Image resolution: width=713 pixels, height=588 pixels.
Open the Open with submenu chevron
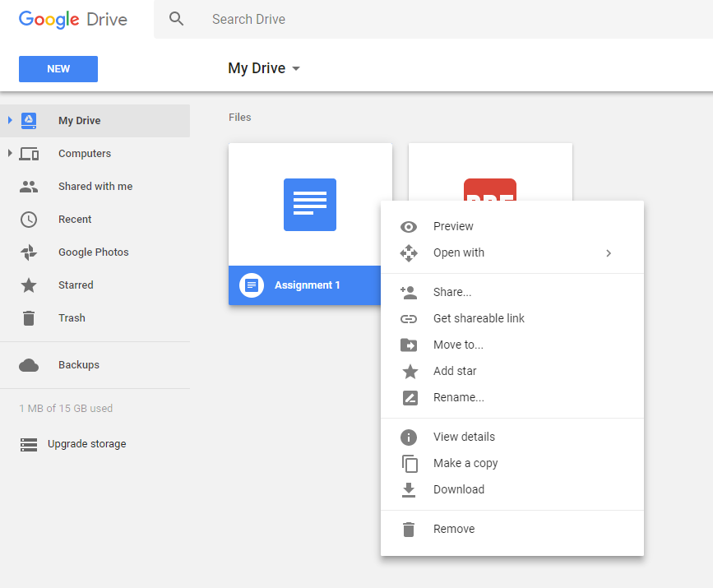click(609, 253)
